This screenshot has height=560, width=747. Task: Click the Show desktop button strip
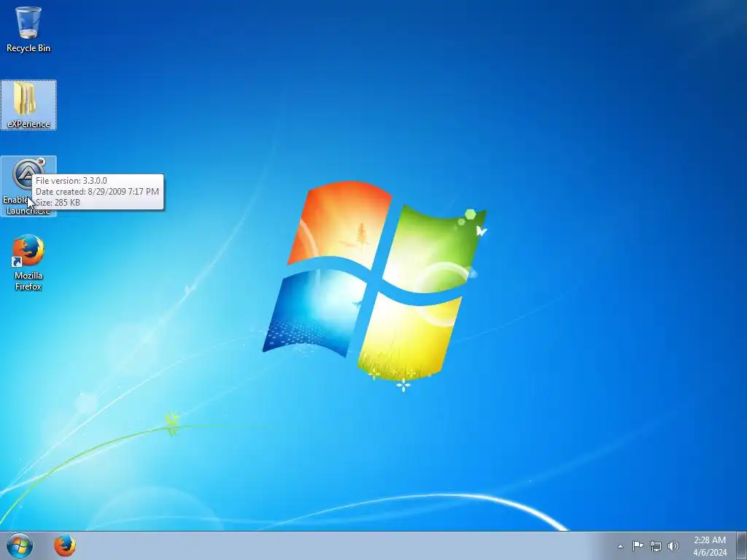742,545
